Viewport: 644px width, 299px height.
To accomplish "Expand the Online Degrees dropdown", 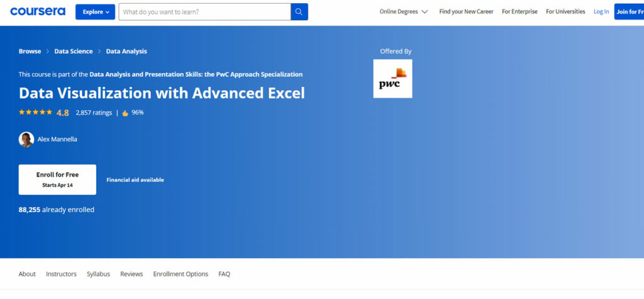I will [x=404, y=12].
